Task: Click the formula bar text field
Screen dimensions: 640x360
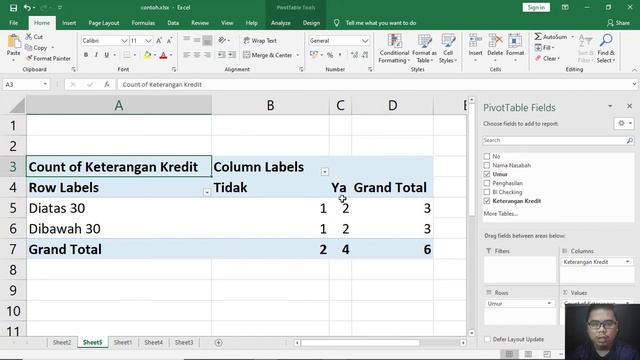Action: coord(375,84)
